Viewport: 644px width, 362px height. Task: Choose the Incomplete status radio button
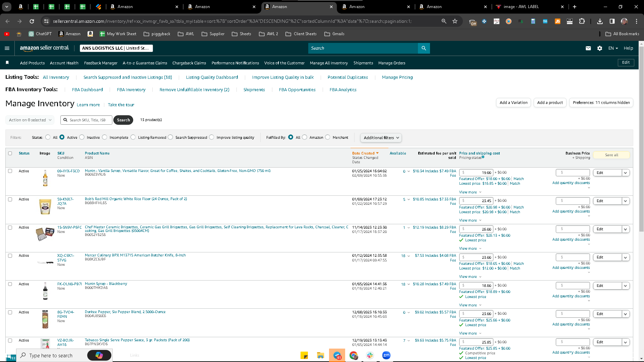click(105, 137)
